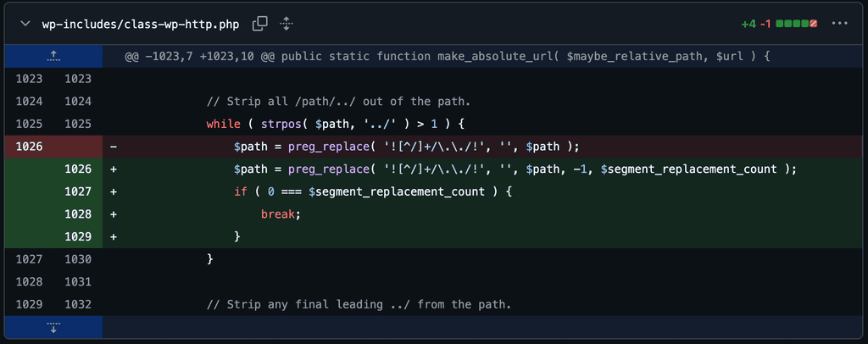Image resolution: width=868 pixels, height=344 pixels.
Task: Select added line number 1027
Action: pos(78,191)
